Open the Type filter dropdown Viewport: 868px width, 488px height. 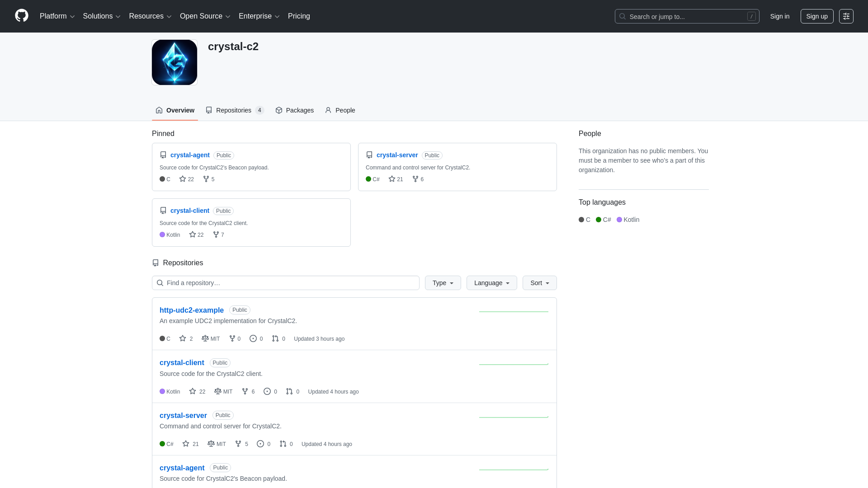click(x=443, y=283)
